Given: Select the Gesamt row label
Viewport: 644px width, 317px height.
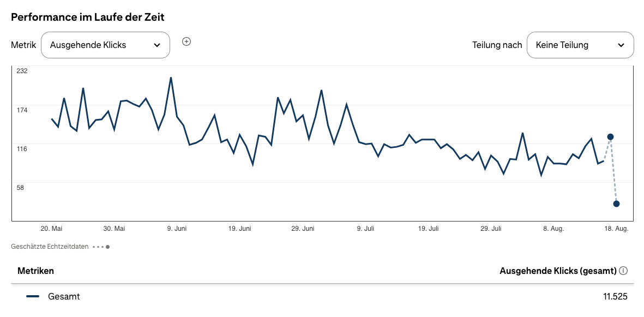Looking at the screenshot, I should tap(64, 297).
